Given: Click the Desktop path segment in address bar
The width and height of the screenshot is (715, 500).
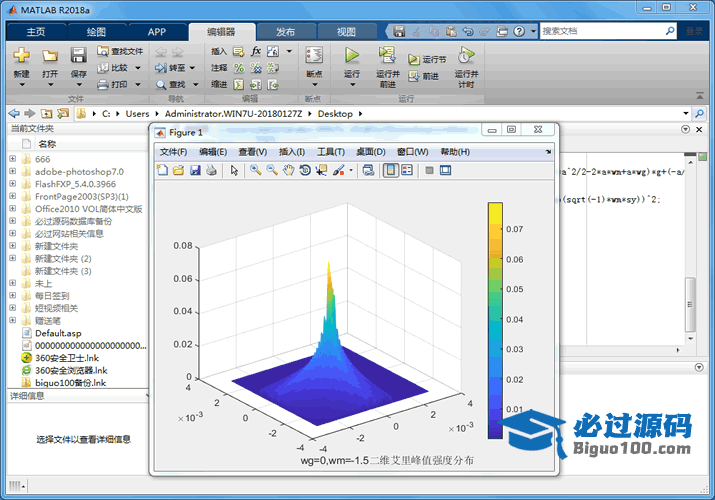Looking at the screenshot, I should [x=335, y=113].
